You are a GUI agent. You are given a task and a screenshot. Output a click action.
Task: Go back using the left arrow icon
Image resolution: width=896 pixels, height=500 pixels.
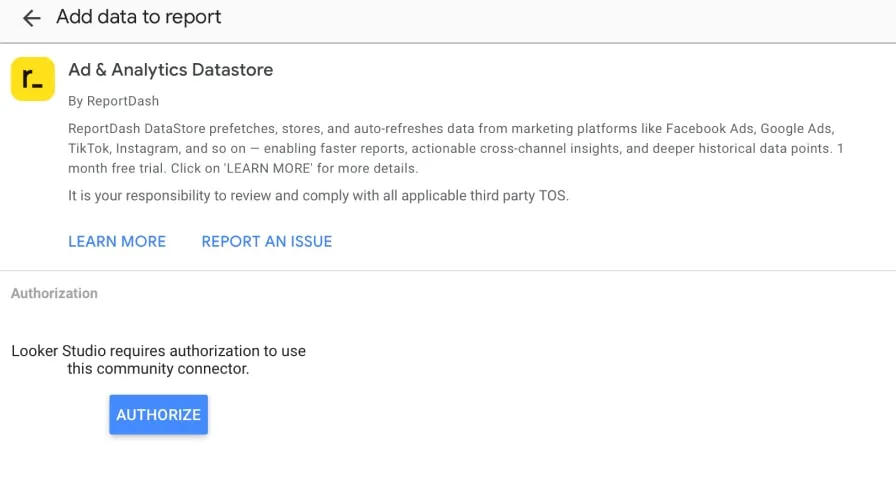(31, 18)
